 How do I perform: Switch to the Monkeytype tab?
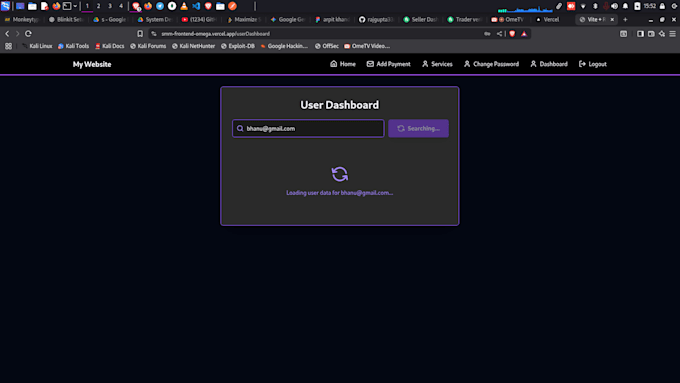pos(22,20)
